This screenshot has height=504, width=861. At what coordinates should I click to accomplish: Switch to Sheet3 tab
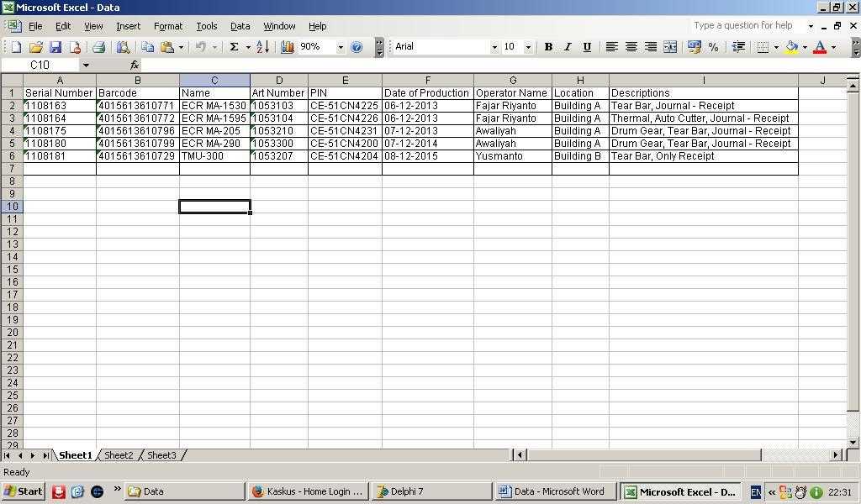pyautogui.click(x=161, y=455)
